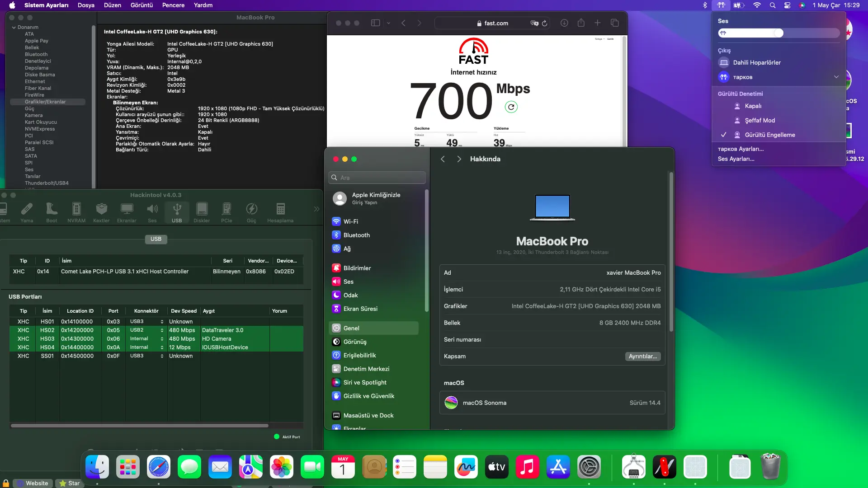
Task: Open Apple Music from the Dock
Action: pos(528,467)
